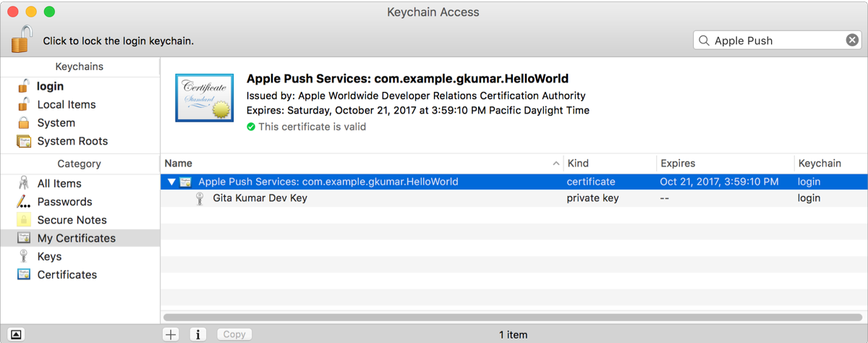Click the padlock icon to lock login keychain

coord(22,39)
